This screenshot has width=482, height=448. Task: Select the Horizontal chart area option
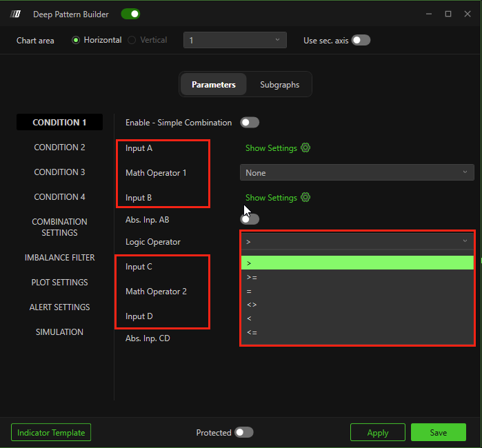coord(77,40)
